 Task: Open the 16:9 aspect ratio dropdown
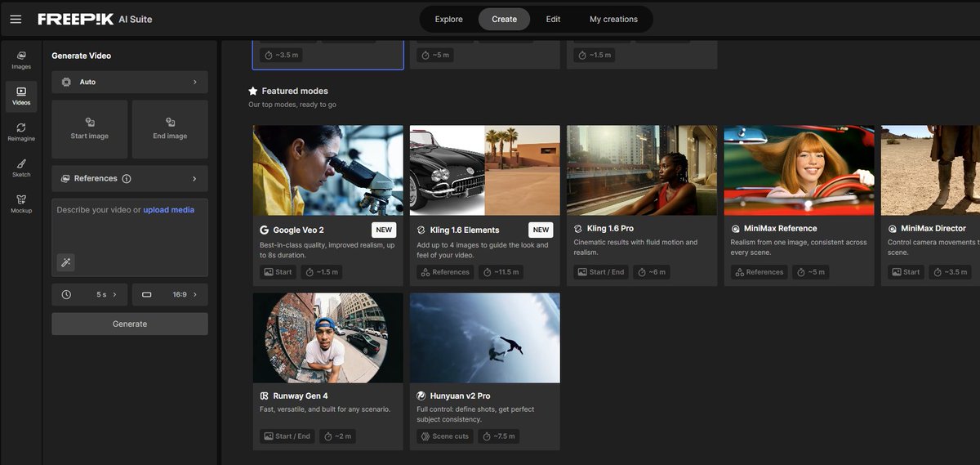pyautogui.click(x=170, y=294)
